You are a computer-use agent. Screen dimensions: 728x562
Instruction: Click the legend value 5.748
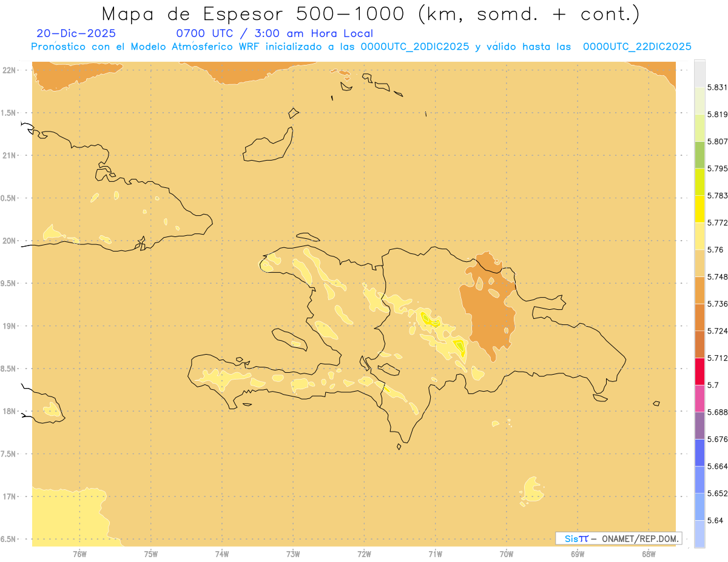(x=717, y=276)
